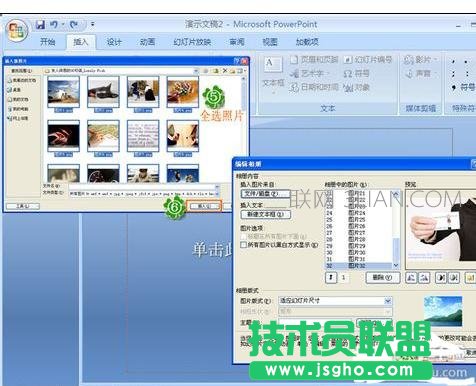Image resolution: width=476 pixels, height=386 pixels.
Task: Switch to the 设计 ribbon tab
Action: coord(114,42)
